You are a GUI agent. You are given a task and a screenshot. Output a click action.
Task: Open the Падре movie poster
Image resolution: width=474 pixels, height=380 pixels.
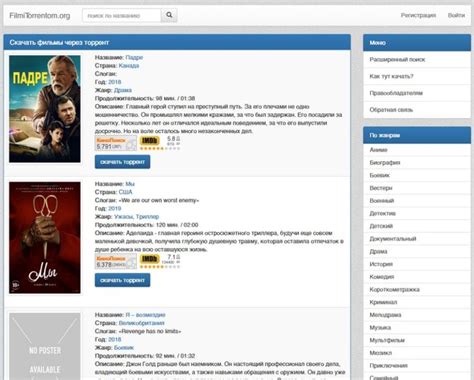coord(45,109)
